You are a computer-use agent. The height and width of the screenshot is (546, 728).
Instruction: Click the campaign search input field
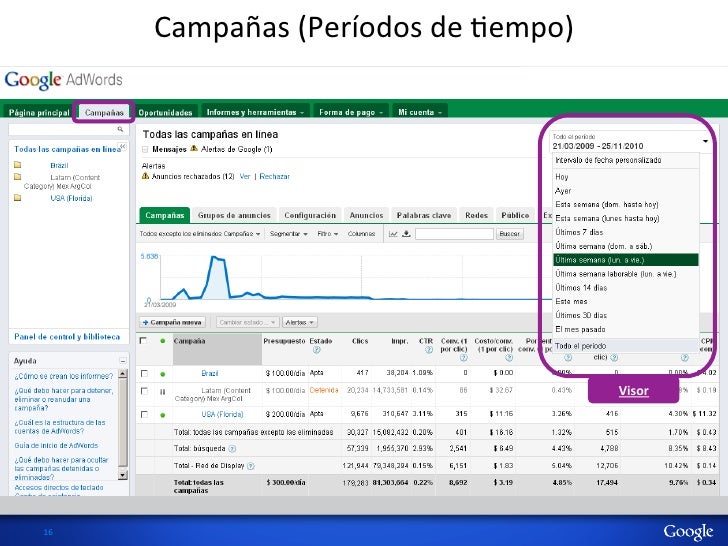[454, 234]
